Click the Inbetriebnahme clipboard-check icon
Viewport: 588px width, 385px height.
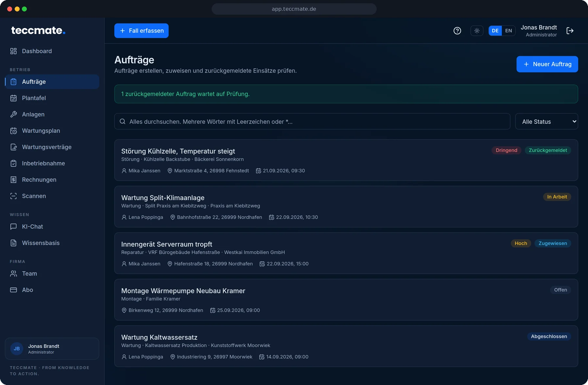(13, 163)
